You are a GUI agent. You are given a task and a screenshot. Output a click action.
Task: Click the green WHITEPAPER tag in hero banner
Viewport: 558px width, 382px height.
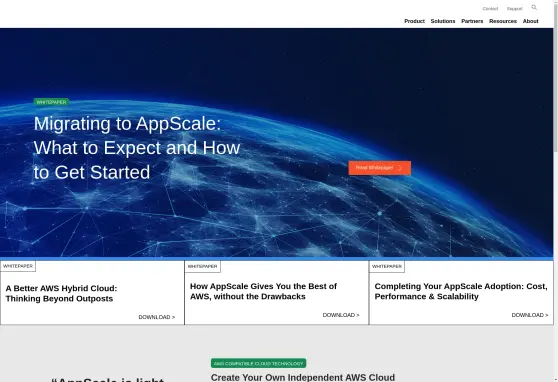[51, 102]
